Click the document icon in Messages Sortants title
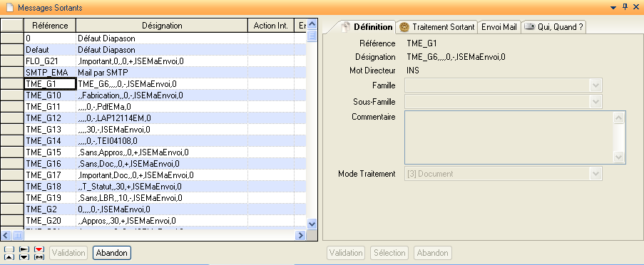The height and width of the screenshot is (265, 644). pyautogui.click(x=9, y=7)
